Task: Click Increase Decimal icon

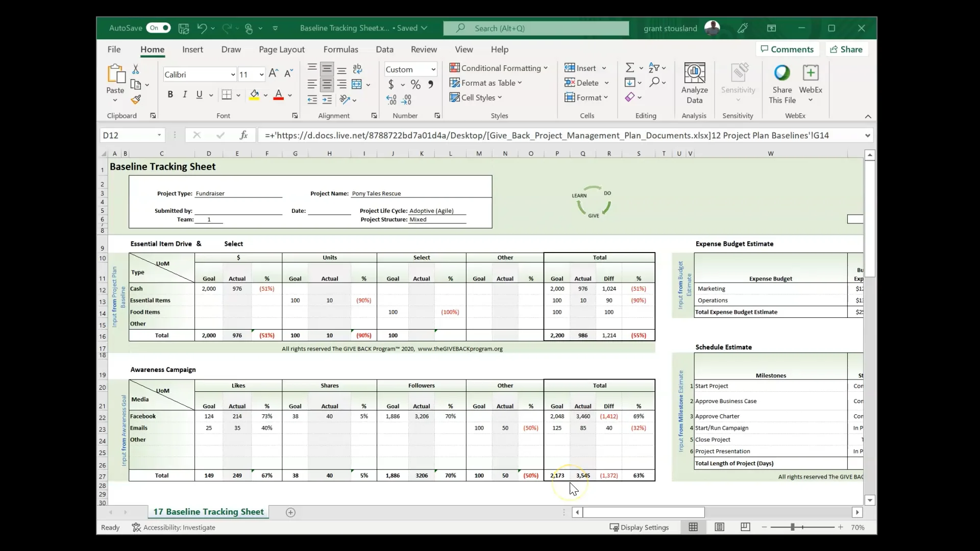Action: tap(391, 99)
